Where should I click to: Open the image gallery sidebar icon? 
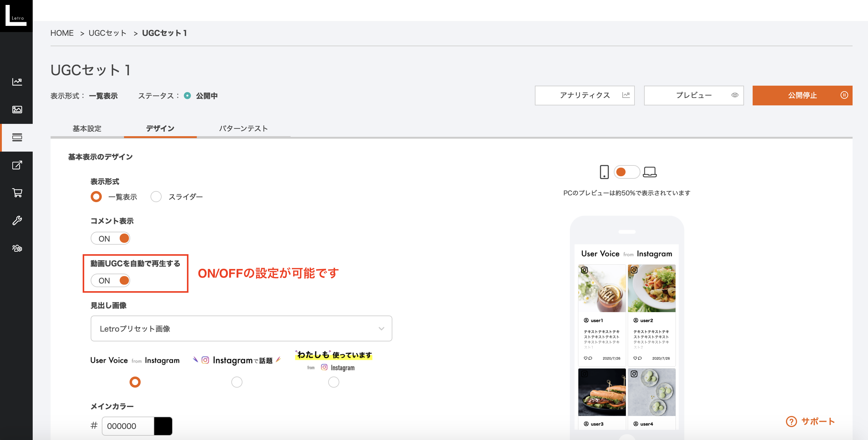point(17,110)
